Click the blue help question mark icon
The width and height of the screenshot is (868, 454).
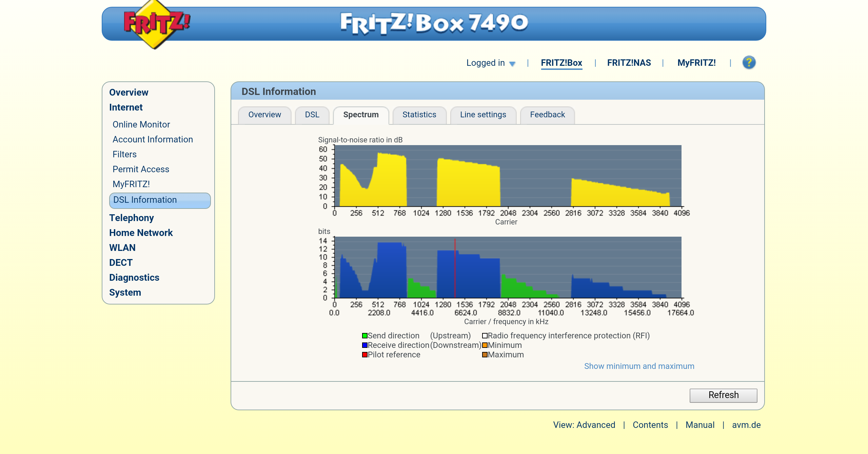(749, 63)
